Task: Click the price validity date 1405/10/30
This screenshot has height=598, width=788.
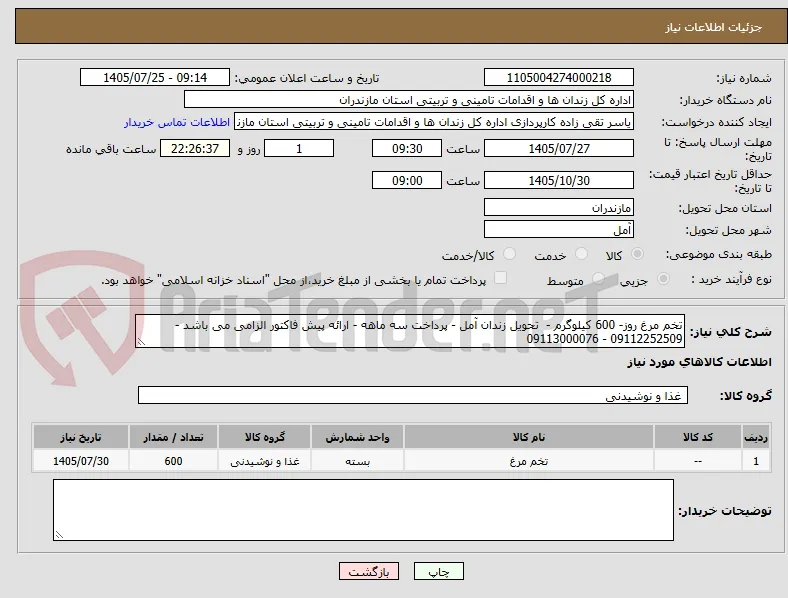Action: pyautogui.click(x=559, y=180)
